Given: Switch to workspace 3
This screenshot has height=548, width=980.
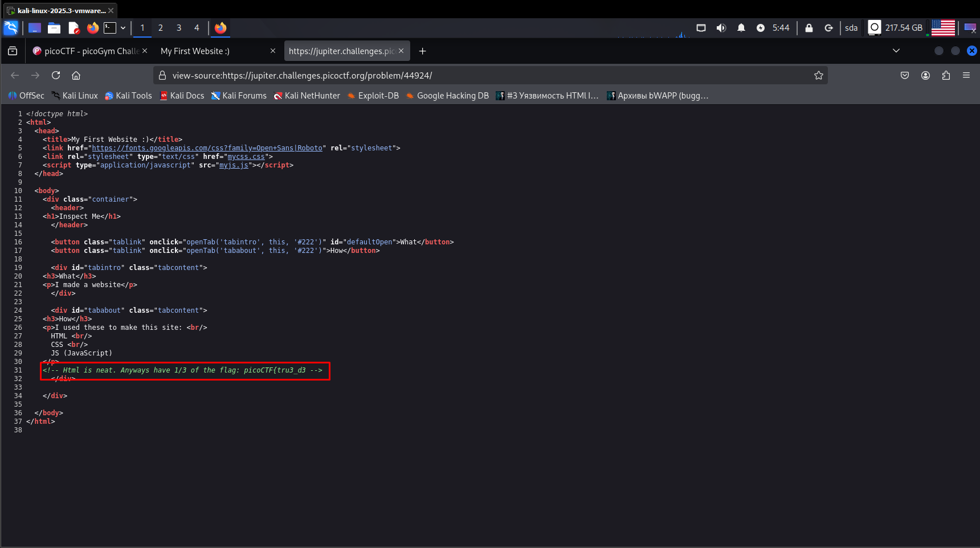Looking at the screenshot, I should point(179,28).
